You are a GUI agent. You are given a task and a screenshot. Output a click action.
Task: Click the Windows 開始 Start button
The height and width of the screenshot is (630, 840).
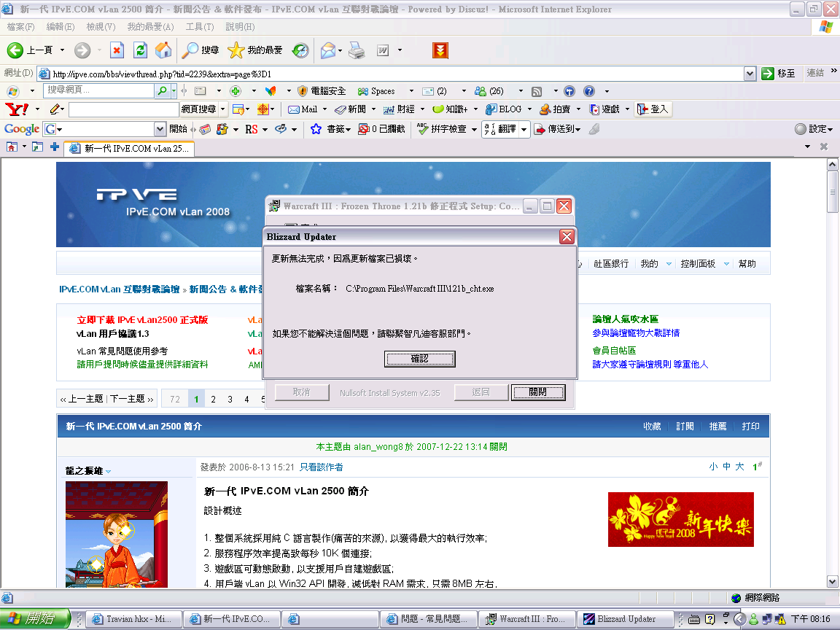pos(35,619)
